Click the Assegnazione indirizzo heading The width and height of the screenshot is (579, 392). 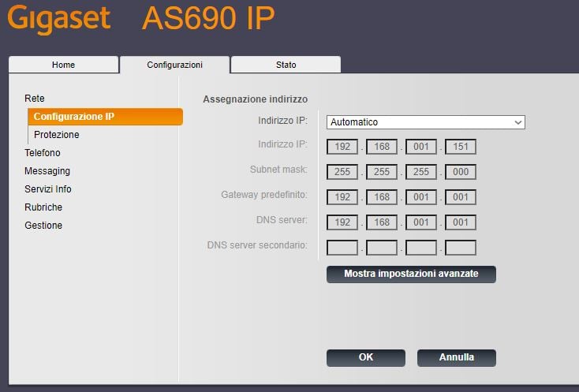pyautogui.click(x=255, y=99)
